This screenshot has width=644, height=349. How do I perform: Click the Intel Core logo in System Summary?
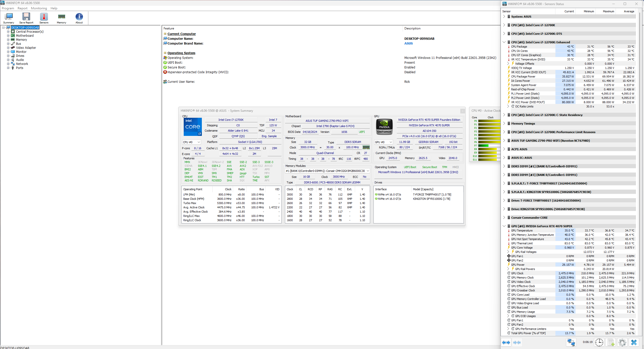tap(193, 127)
